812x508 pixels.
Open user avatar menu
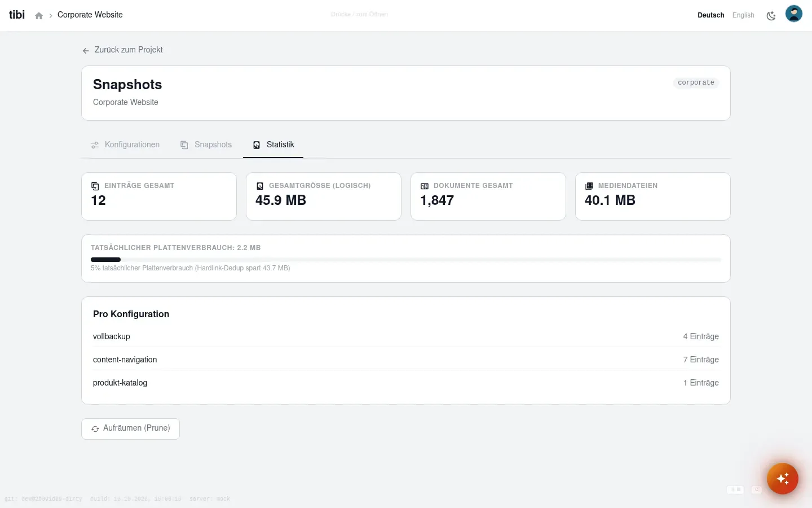[x=794, y=14]
